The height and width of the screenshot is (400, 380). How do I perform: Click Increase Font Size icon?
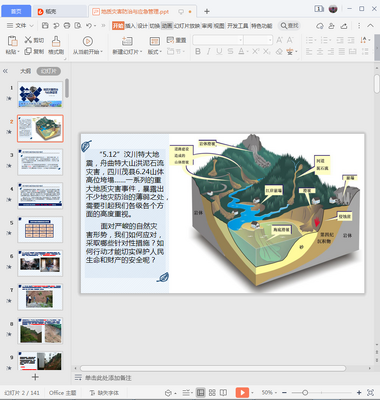tap(279, 40)
